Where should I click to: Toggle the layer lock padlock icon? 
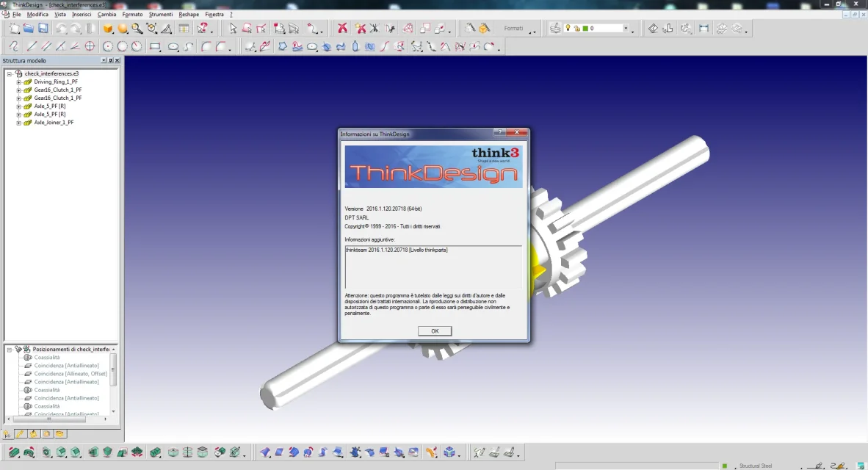click(576, 29)
